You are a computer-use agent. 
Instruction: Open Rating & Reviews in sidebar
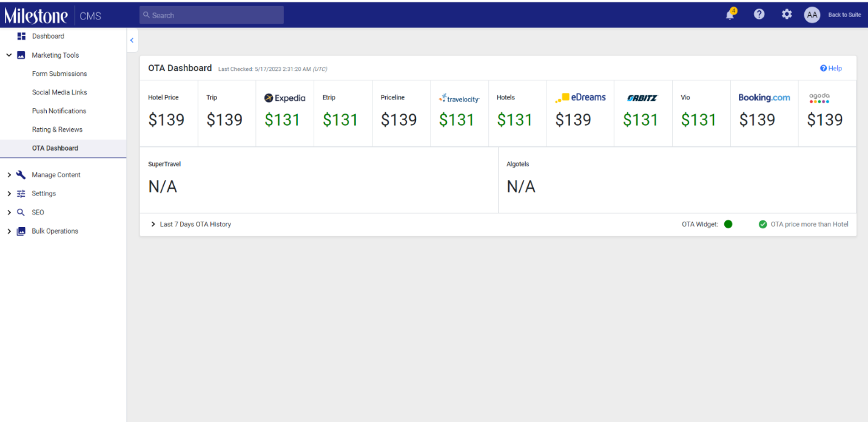coord(57,130)
